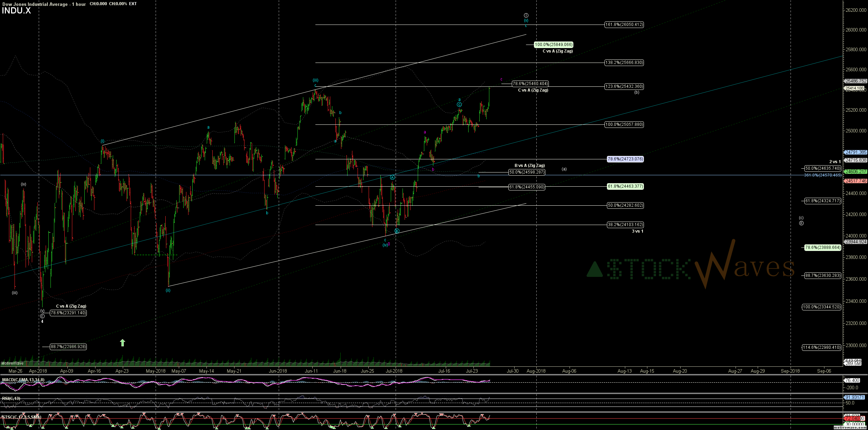
Task: Select the 88.7%(23630.283) retracement label
Action: (x=823, y=275)
